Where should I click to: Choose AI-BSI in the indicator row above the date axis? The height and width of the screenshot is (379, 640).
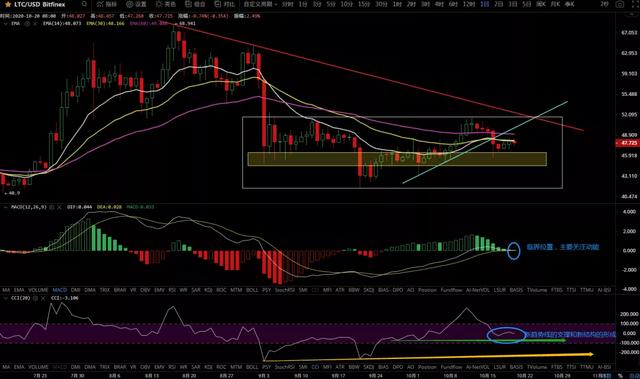click(604, 367)
